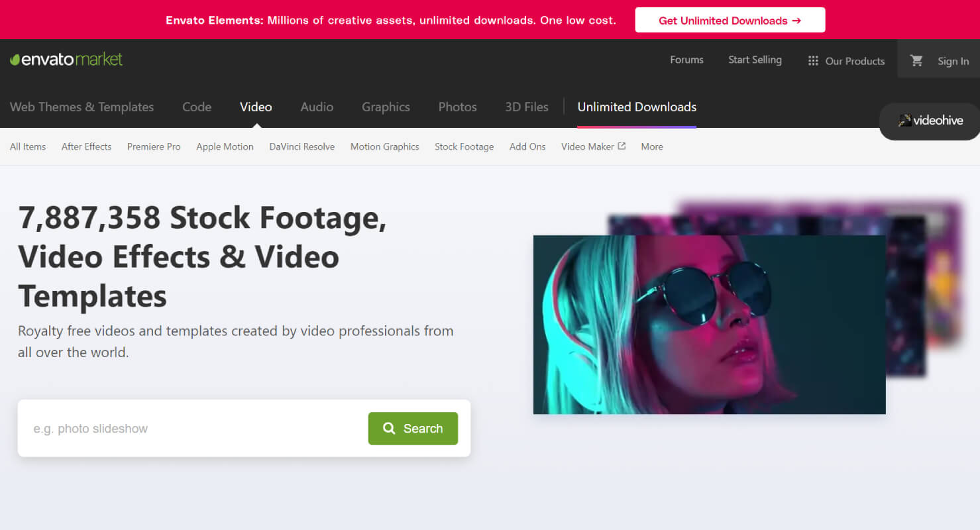Click Sign In

(953, 61)
